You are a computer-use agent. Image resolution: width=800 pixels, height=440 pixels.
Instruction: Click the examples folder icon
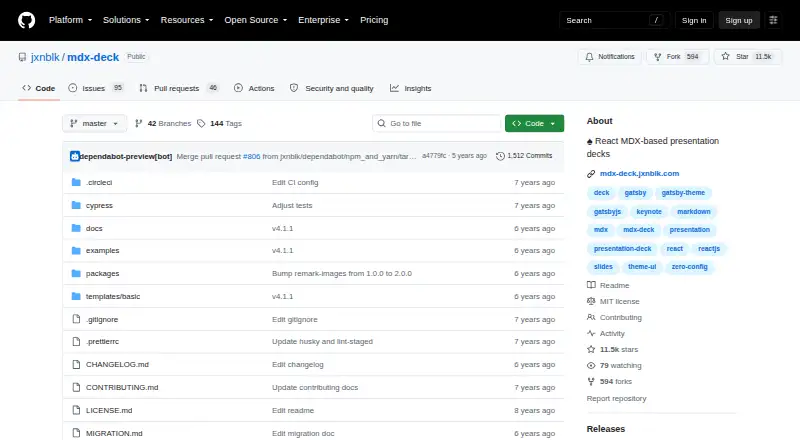tap(76, 251)
